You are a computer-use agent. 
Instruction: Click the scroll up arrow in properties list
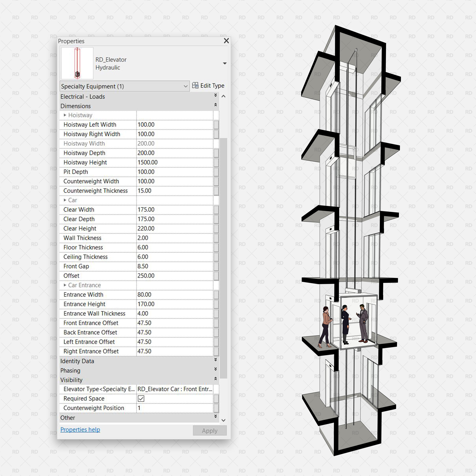pos(223,96)
